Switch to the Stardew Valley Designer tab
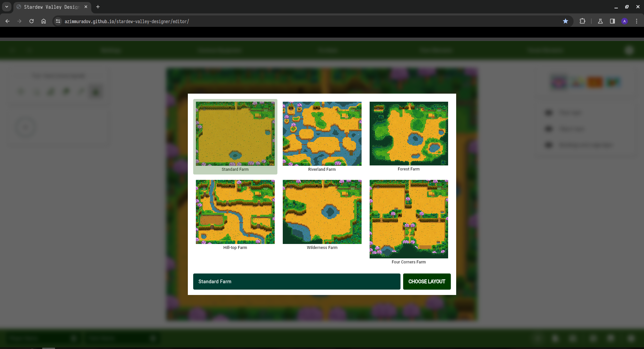 tap(52, 7)
